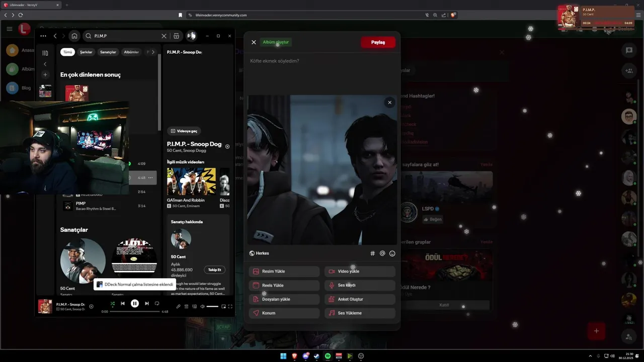The width and height of the screenshot is (644, 362).
Task: Open Spotify profile avatar menu
Action: (x=191, y=36)
